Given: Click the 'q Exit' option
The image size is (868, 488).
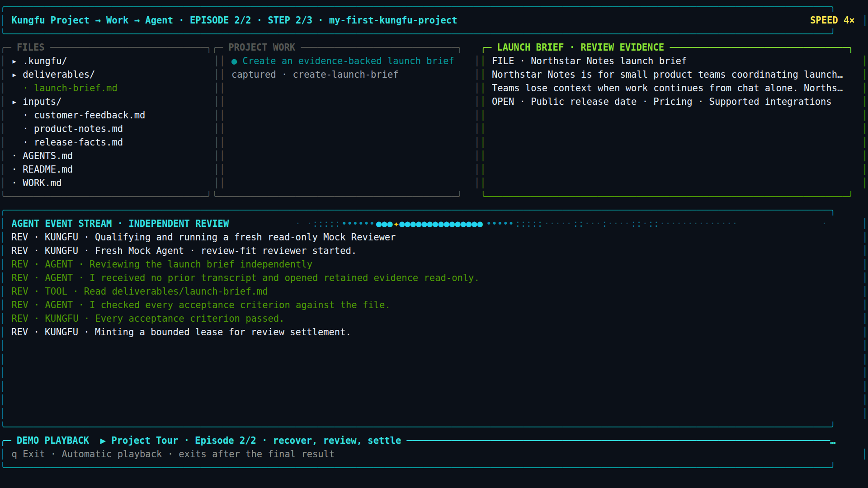Looking at the screenshot, I should pos(28,454).
